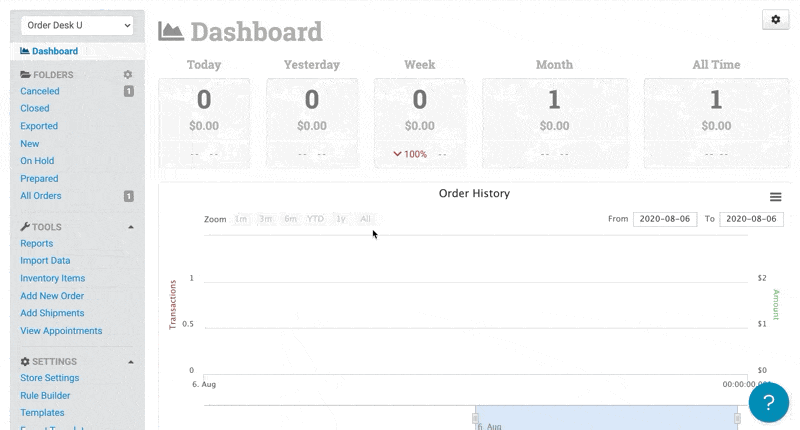800x430 pixels.
Task: Click the To date input field
Action: [x=751, y=219]
